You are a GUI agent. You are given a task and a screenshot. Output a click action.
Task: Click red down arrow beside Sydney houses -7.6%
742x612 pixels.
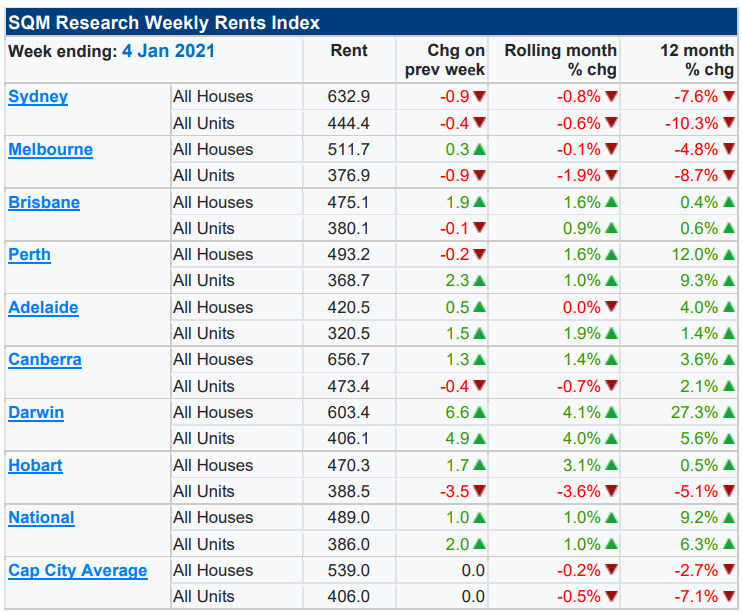pyautogui.click(x=727, y=97)
